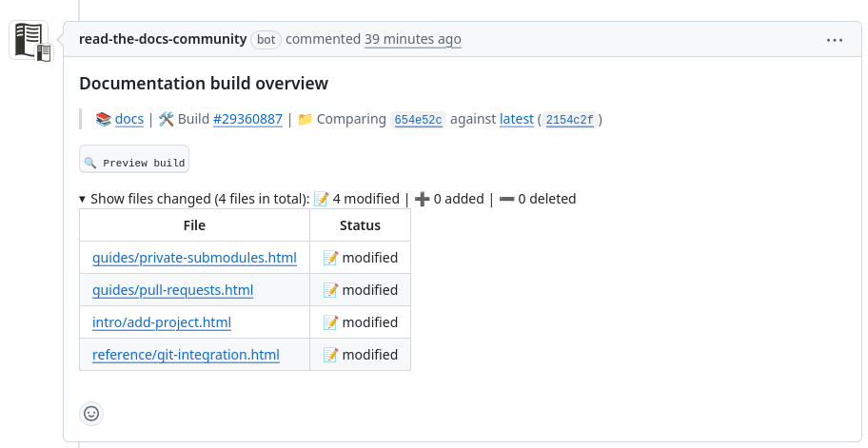Click the modified icon for private-submodules row
Viewport: 868px width, 448px height.
click(330, 258)
